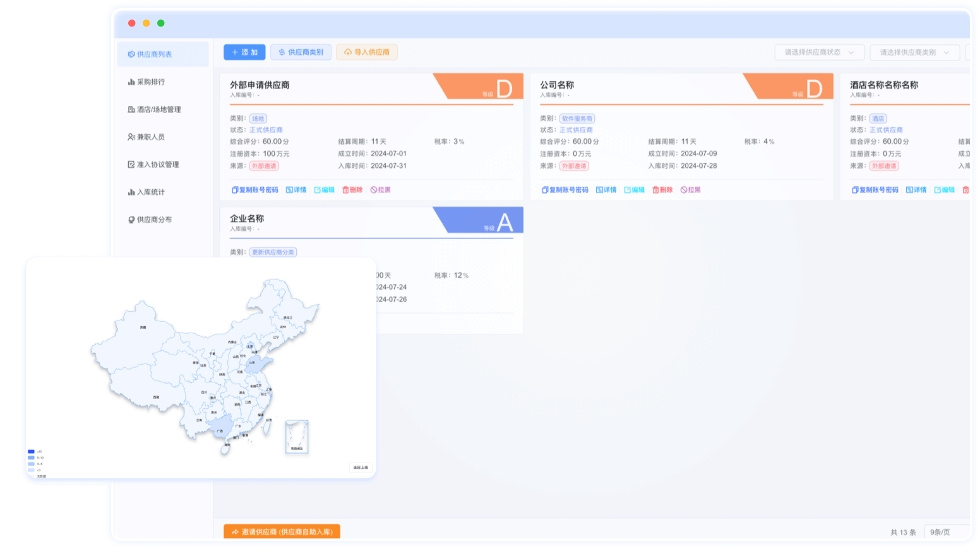
Task: Click the 南海诸岛 inset map
Action: click(297, 437)
